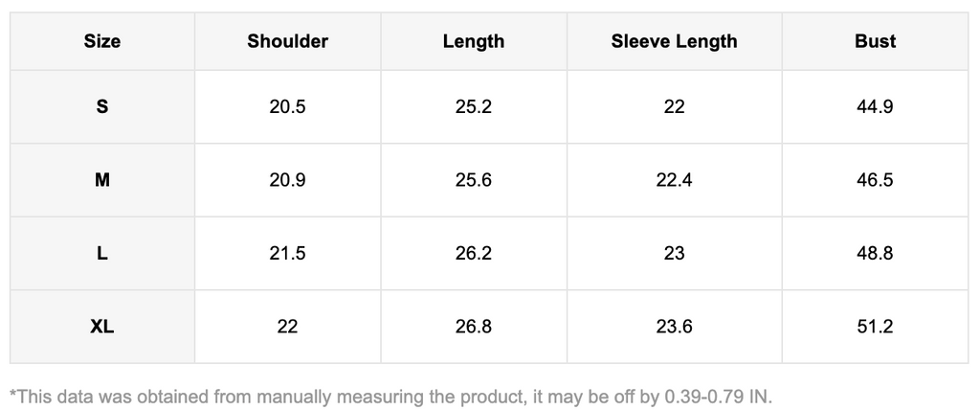
Task: Select the S size row label
Action: [x=102, y=107]
